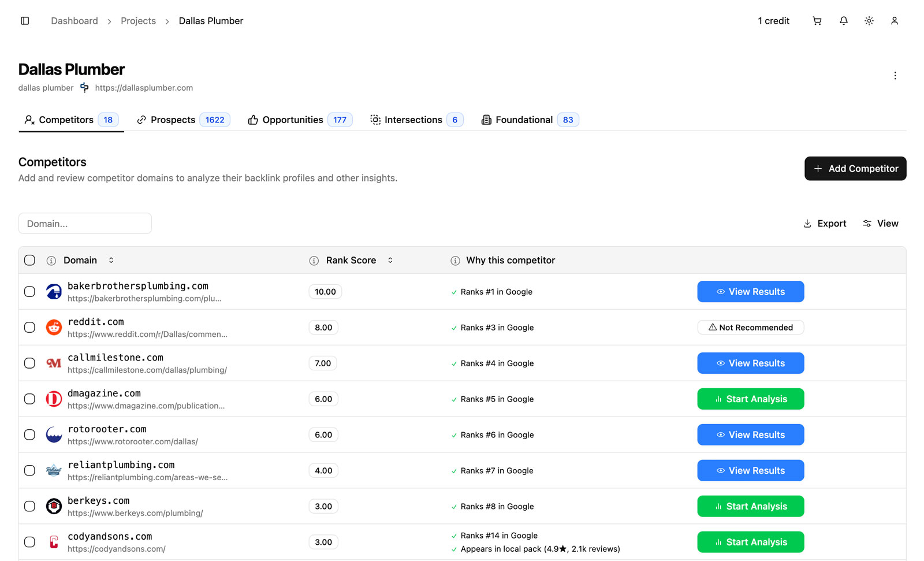Image resolution: width=924 pixels, height=561 pixels.
Task: Switch theme with the sun icon
Action: tap(869, 21)
